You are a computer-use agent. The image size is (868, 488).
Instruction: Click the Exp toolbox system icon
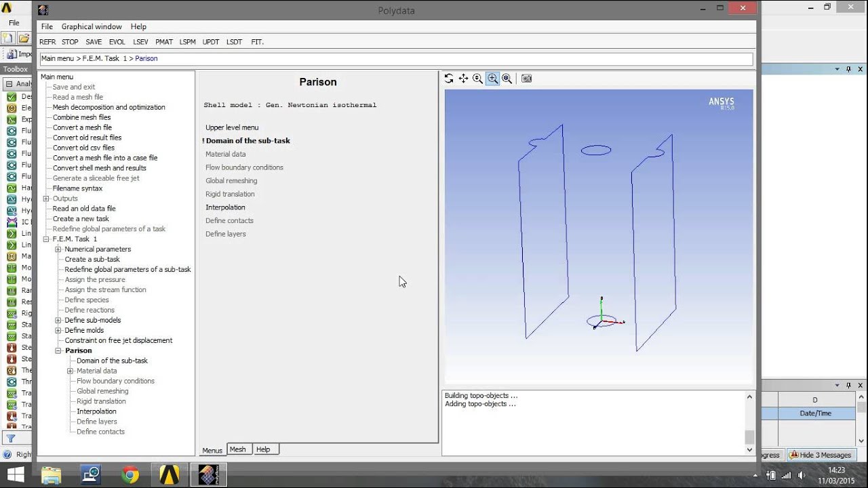12,119
